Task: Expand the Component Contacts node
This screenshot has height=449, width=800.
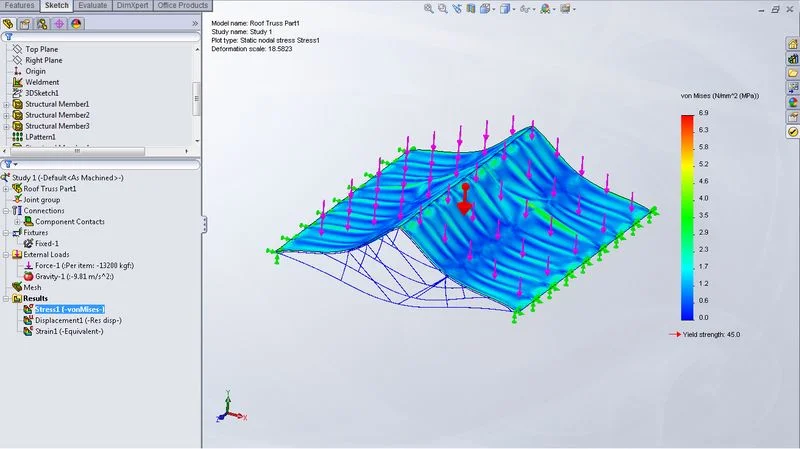Action: [18, 222]
